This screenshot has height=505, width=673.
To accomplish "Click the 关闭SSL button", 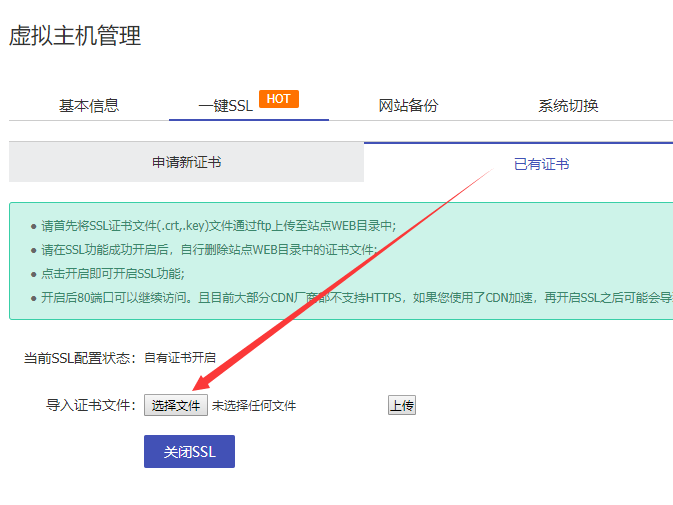I will tap(189, 451).
